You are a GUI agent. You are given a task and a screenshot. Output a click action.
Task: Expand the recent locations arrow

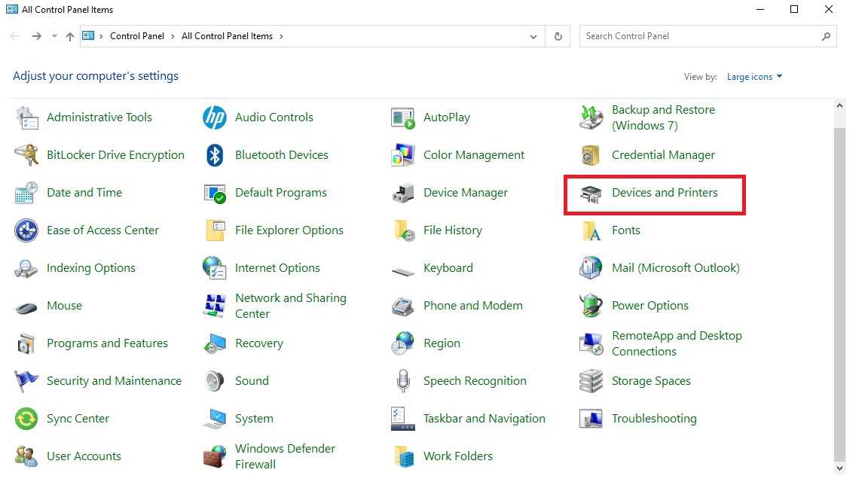[54, 36]
